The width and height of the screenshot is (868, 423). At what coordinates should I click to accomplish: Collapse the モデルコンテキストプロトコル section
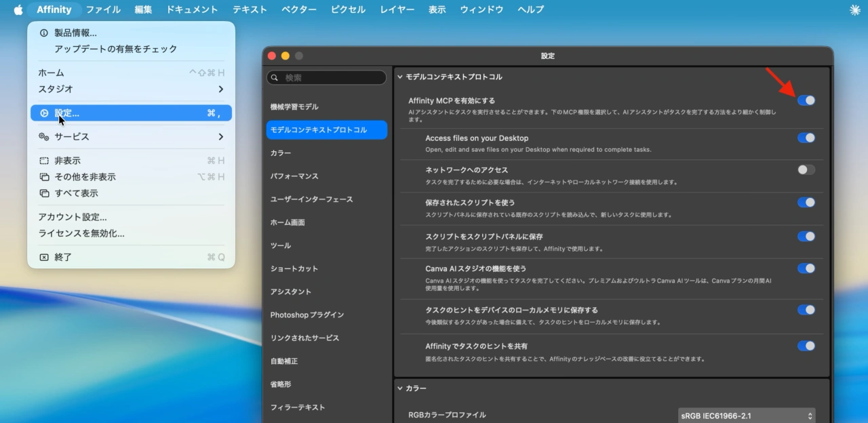tap(400, 77)
